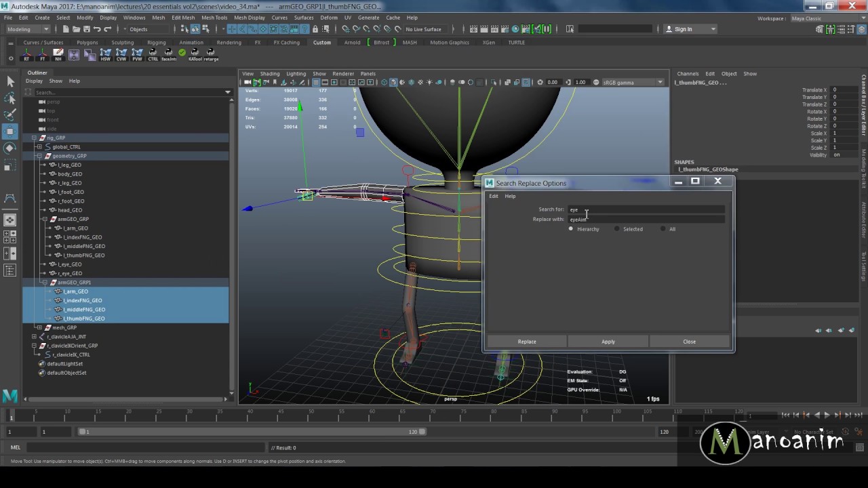
Task: Expand the mech_GRP node
Action: click(39, 327)
